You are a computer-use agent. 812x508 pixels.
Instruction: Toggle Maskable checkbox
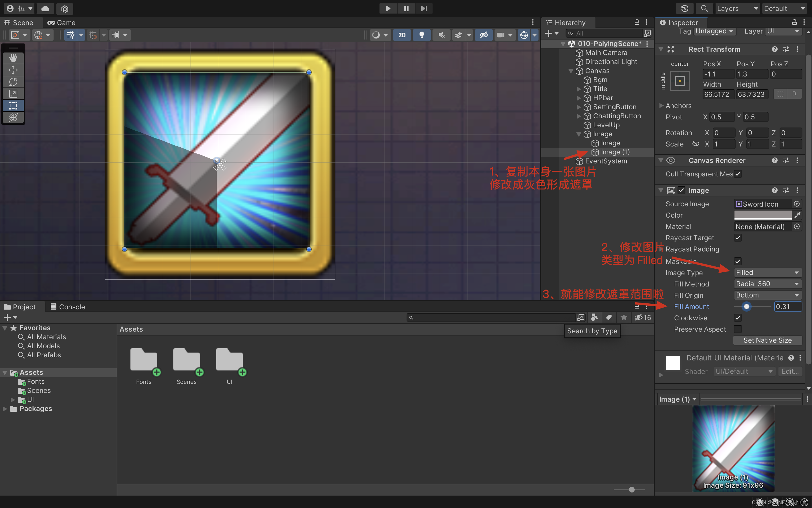click(x=738, y=261)
